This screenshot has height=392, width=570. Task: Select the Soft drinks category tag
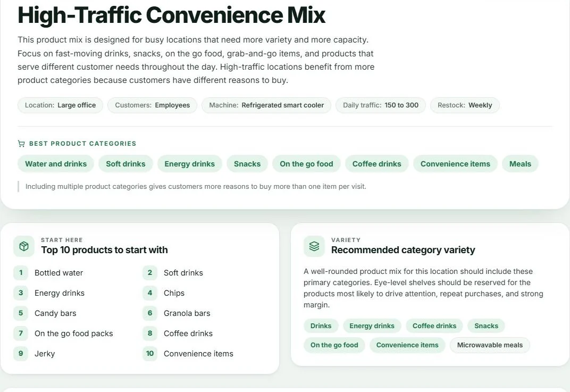coord(126,164)
